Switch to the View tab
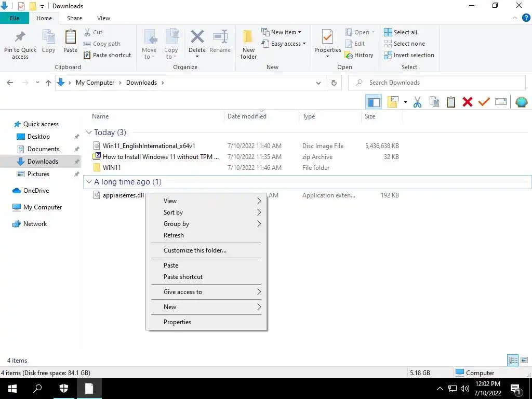 click(103, 18)
